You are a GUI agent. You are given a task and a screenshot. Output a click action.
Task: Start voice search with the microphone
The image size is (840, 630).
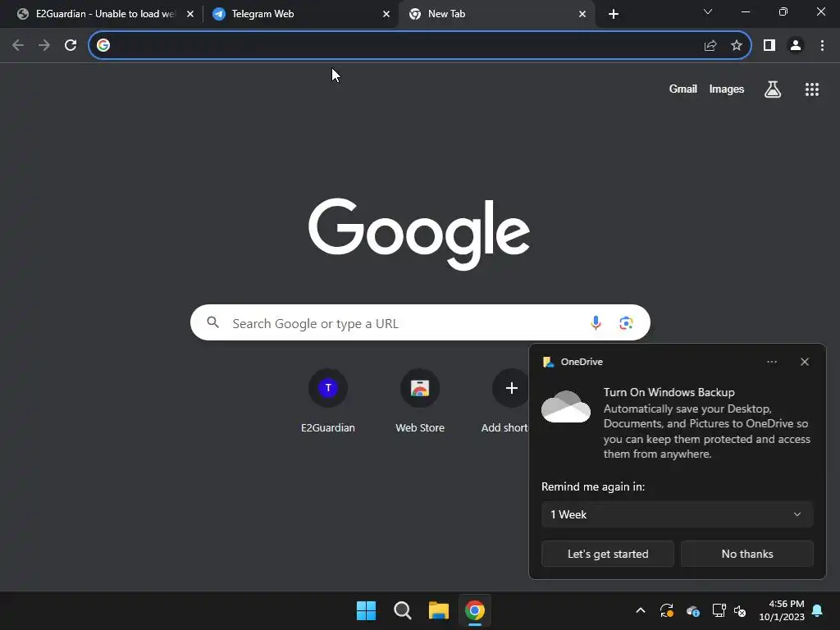click(x=596, y=322)
